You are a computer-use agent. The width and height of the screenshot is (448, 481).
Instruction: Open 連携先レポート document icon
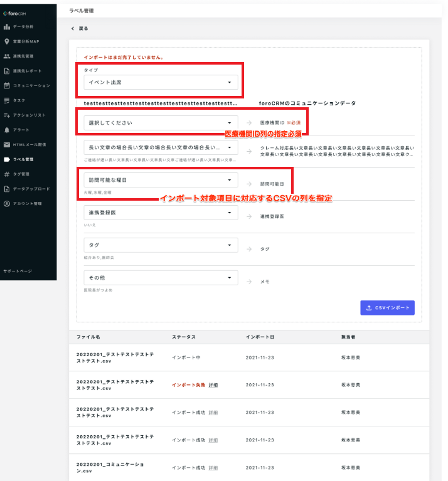click(x=7, y=71)
